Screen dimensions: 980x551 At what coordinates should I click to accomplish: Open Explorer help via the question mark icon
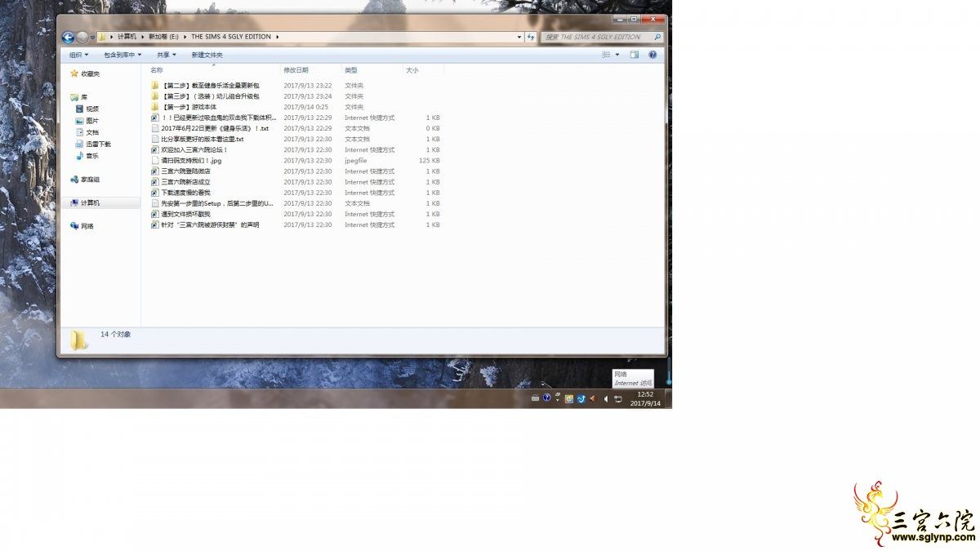(x=653, y=55)
